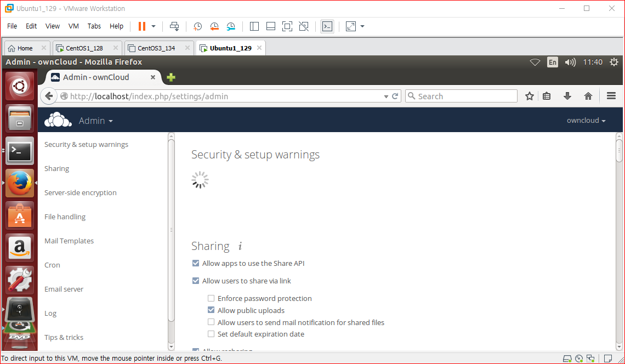
Task: Click the stretch guest display icon
Action: coord(351,26)
